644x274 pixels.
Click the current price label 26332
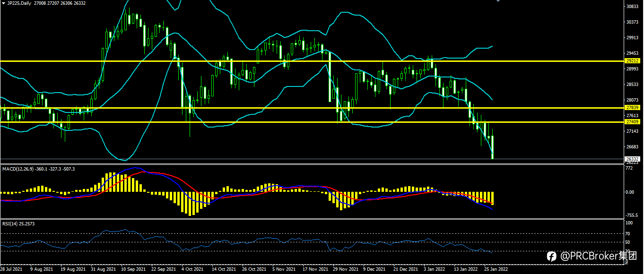click(x=632, y=159)
